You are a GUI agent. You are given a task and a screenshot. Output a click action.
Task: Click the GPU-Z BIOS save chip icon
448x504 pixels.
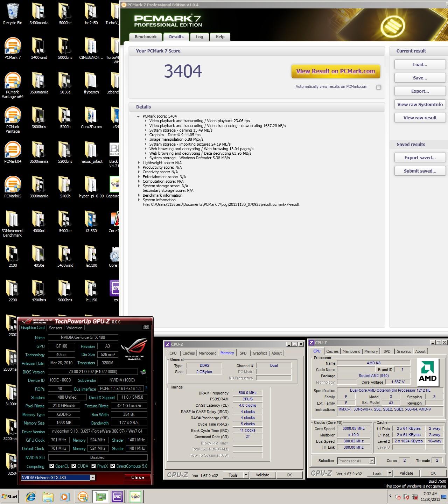tap(143, 372)
